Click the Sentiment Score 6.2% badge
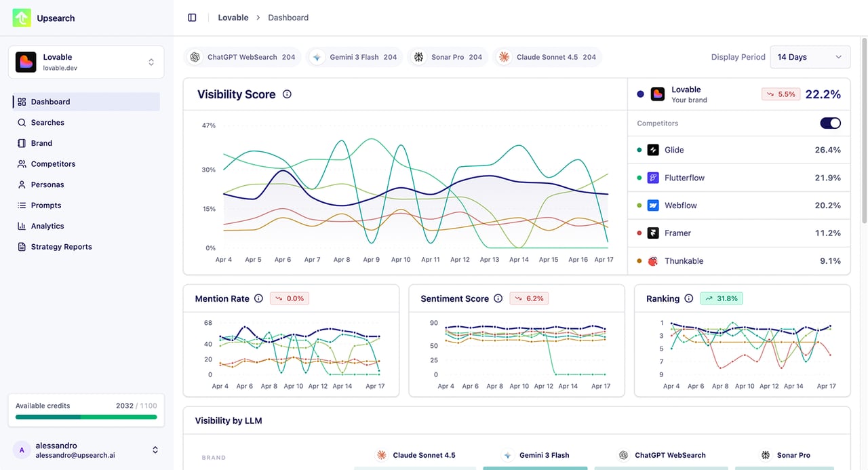The height and width of the screenshot is (470, 868). click(x=528, y=298)
